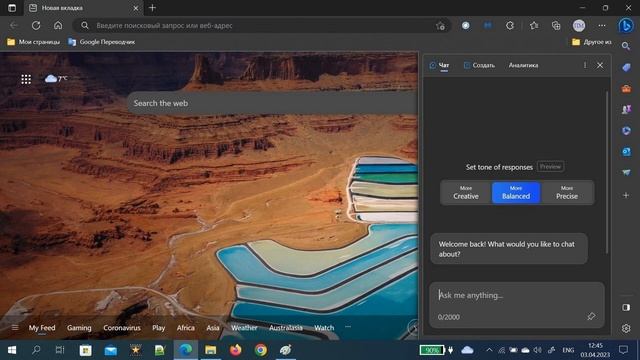Select the Новая вкладка browser tab
The height and width of the screenshot is (360, 640).
click(x=84, y=8)
